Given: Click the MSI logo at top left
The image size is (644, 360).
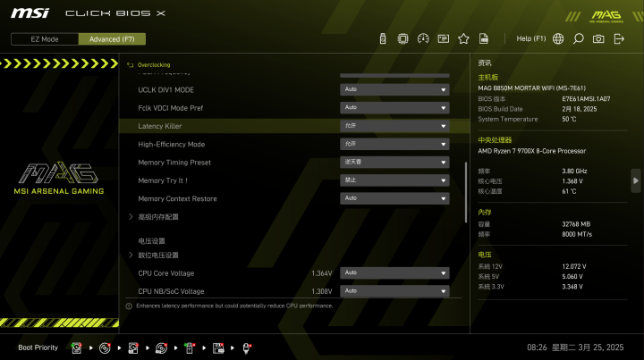Looking at the screenshot, I should point(30,13).
